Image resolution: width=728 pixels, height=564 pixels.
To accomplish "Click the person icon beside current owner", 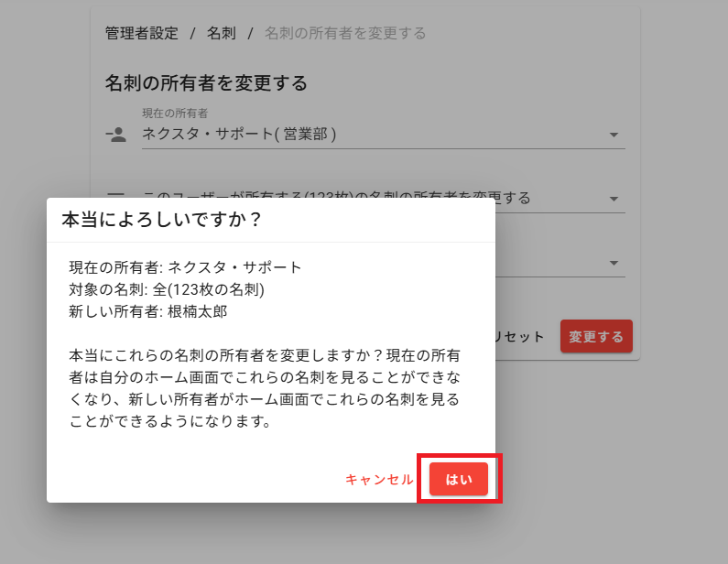I will point(116,135).
